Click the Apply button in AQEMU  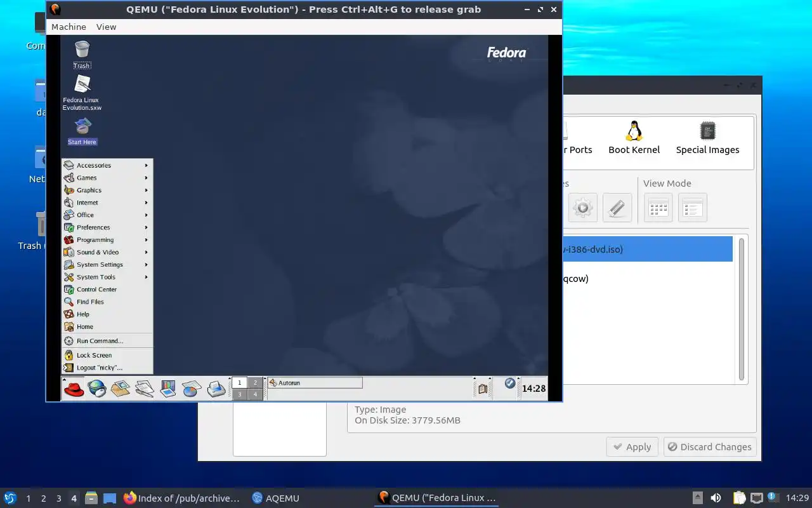[x=632, y=447]
